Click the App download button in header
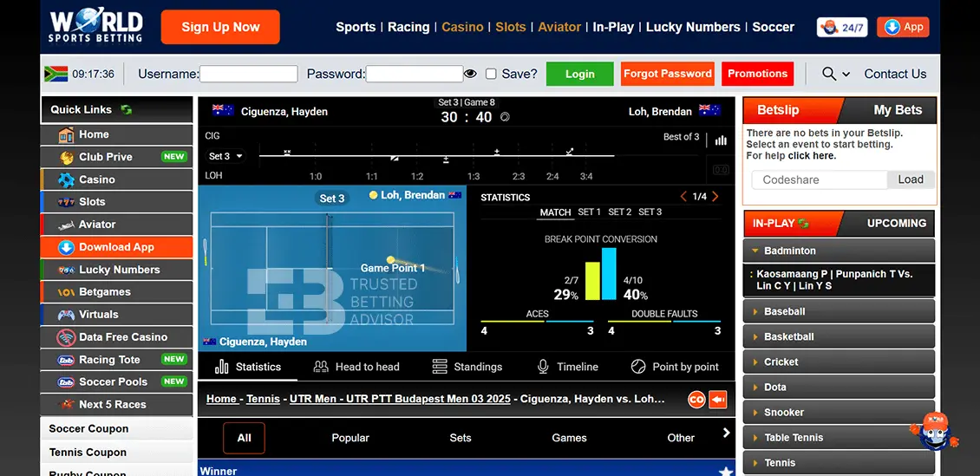 point(903,27)
